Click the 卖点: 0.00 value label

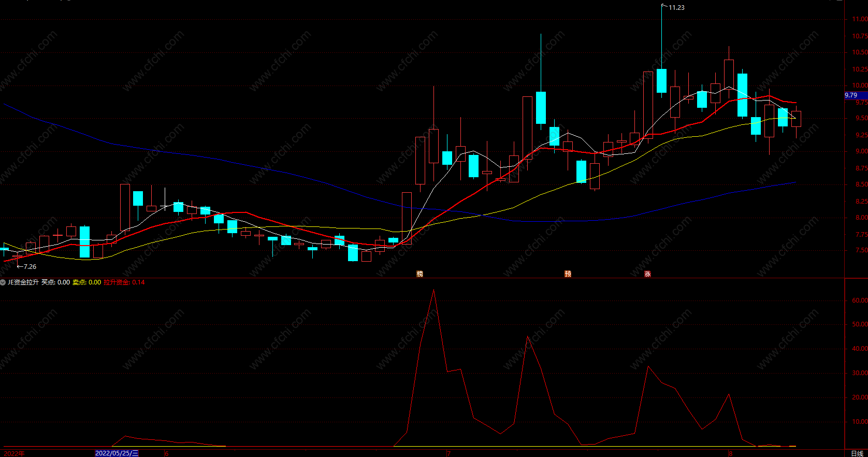[x=86, y=282]
